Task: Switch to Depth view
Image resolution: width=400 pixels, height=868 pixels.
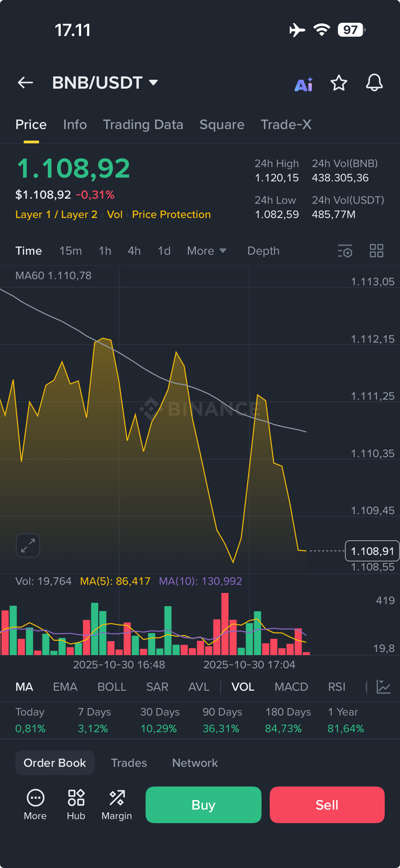Action: tap(263, 251)
